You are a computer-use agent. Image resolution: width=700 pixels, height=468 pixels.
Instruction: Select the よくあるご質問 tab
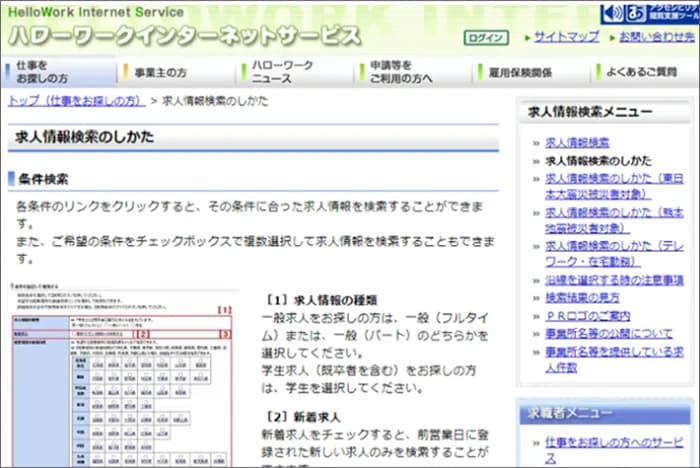tap(646, 72)
